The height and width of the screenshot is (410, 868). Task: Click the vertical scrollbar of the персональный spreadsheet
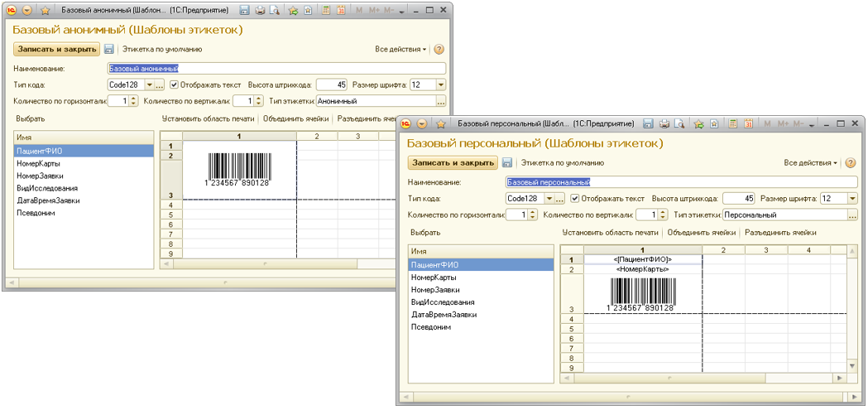coord(852,309)
